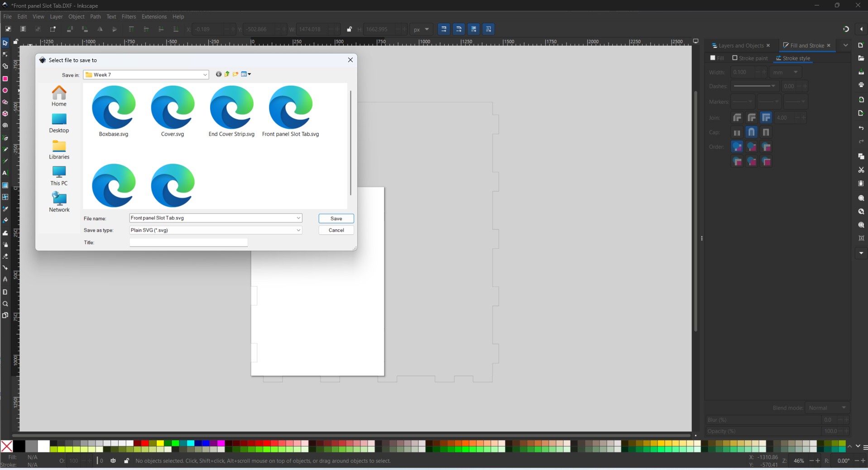Open the Blend mode Normal dropdown
Image resolution: width=868 pixels, height=470 pixels.
(x=827, y=408)
